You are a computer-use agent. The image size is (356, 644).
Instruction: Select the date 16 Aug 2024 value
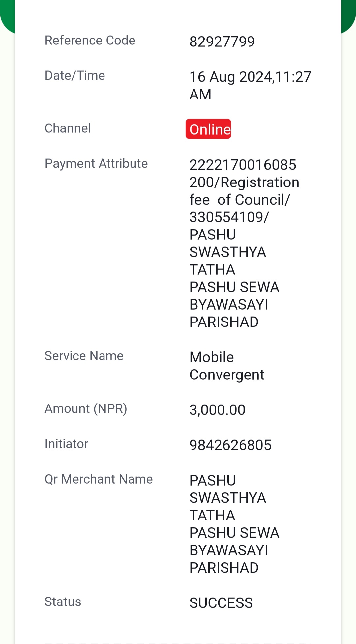pos(251,85)
